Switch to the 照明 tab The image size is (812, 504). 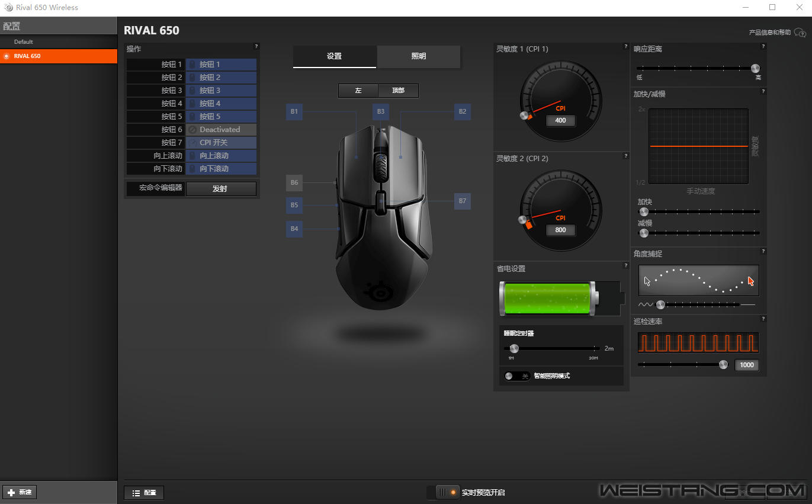(x=419, y=56)
